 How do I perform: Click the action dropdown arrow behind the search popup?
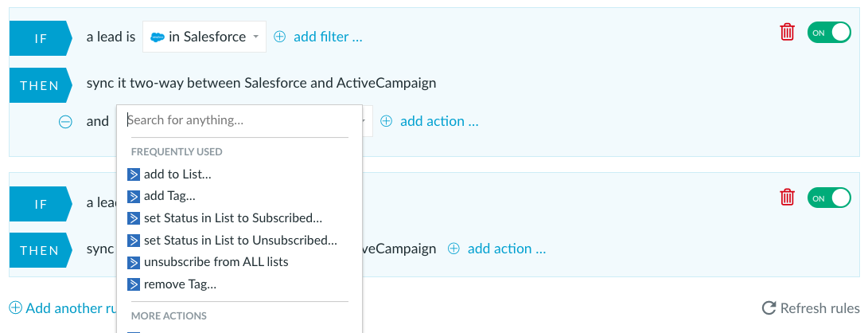(367, 121)
